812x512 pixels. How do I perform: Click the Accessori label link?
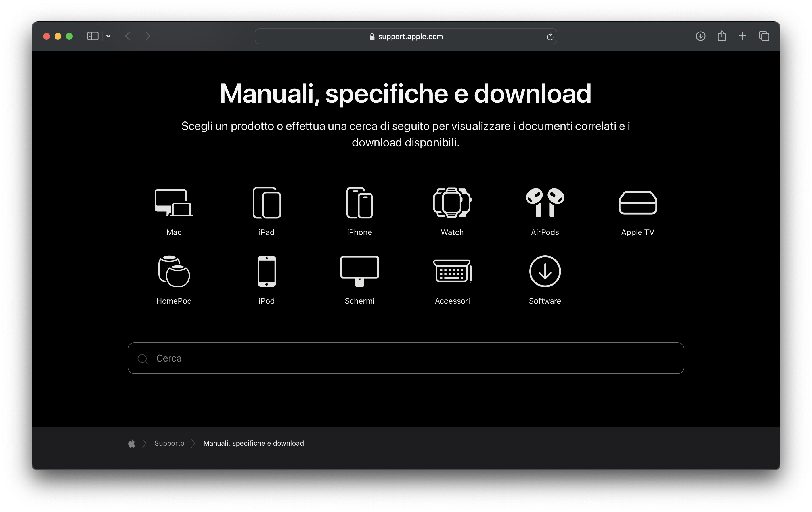452,301
